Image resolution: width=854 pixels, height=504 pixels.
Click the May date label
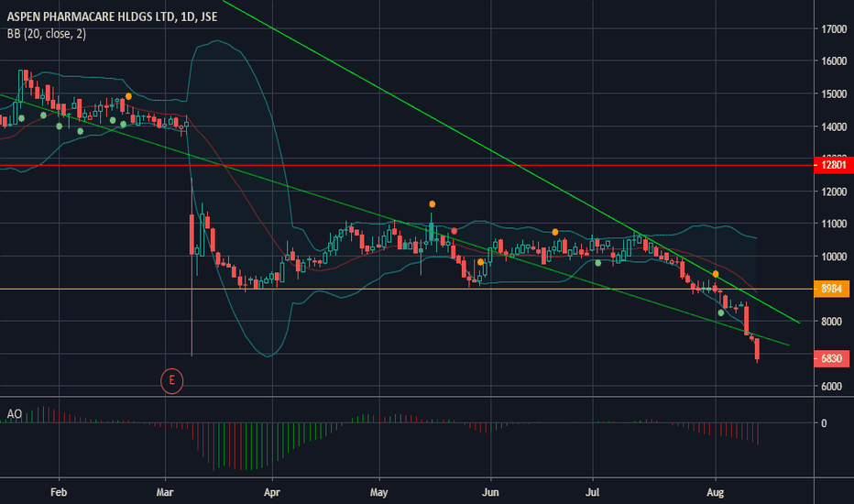point(378,493)
